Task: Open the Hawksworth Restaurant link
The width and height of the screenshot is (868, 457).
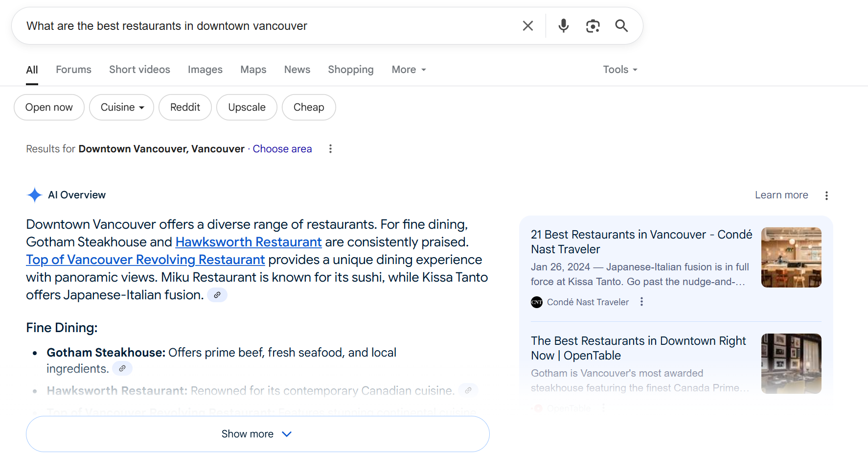Action: pyautogui.click(x=248, y=242)
